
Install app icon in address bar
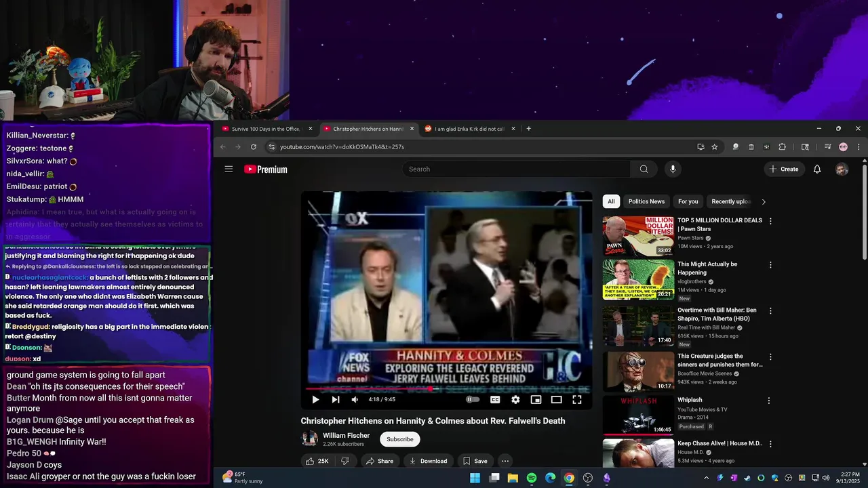[x=701, y=147]
